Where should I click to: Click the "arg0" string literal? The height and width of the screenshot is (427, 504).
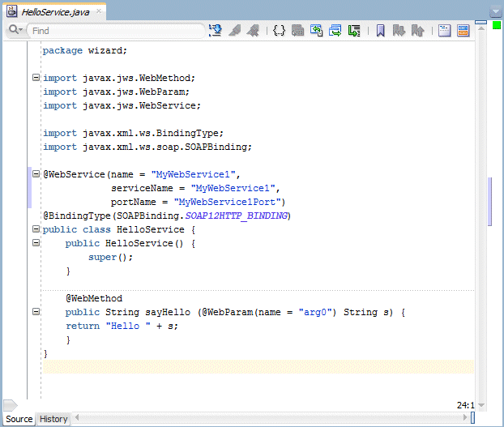315,312
